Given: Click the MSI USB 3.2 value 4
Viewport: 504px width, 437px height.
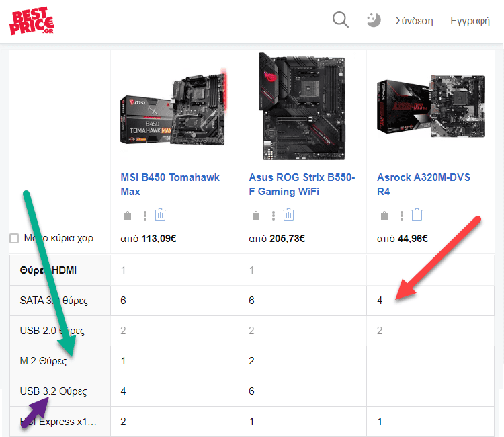Looking at the screenshot, I should [123, 391].
